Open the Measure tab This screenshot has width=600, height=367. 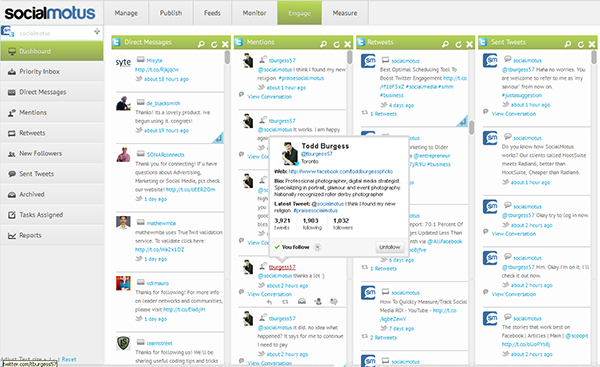(345, 13)
